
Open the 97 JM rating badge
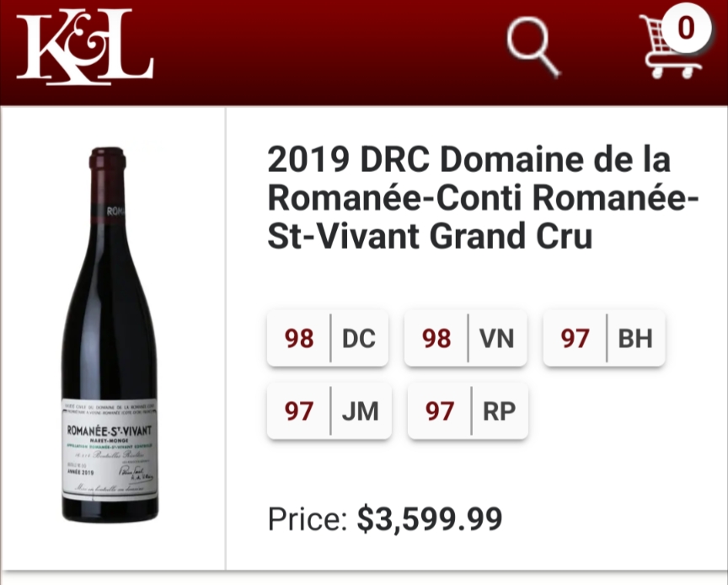click(x=329, y=411)
